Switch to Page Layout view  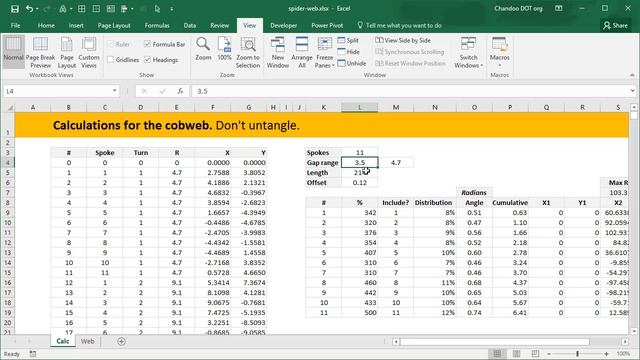[67, 53]
